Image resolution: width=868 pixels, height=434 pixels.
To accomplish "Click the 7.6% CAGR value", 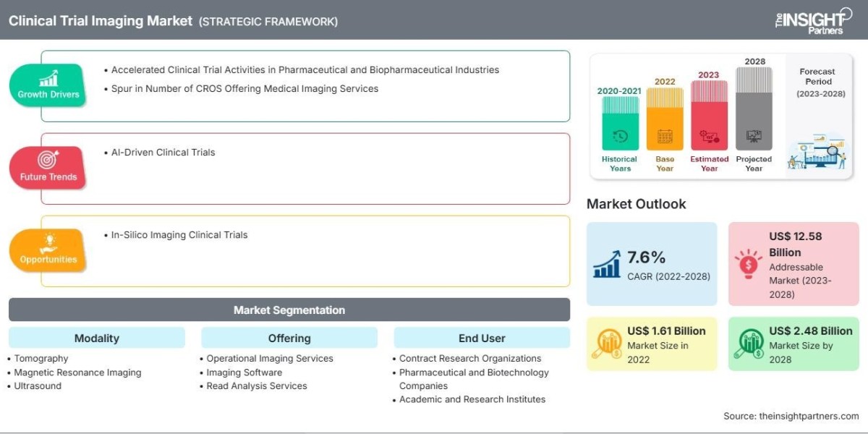I will click(x=647, y=258).
